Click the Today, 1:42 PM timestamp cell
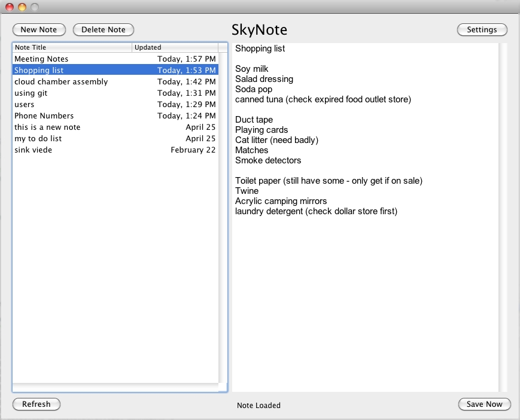The height and width of the screenshot is (420, 520). click(186, 81)
